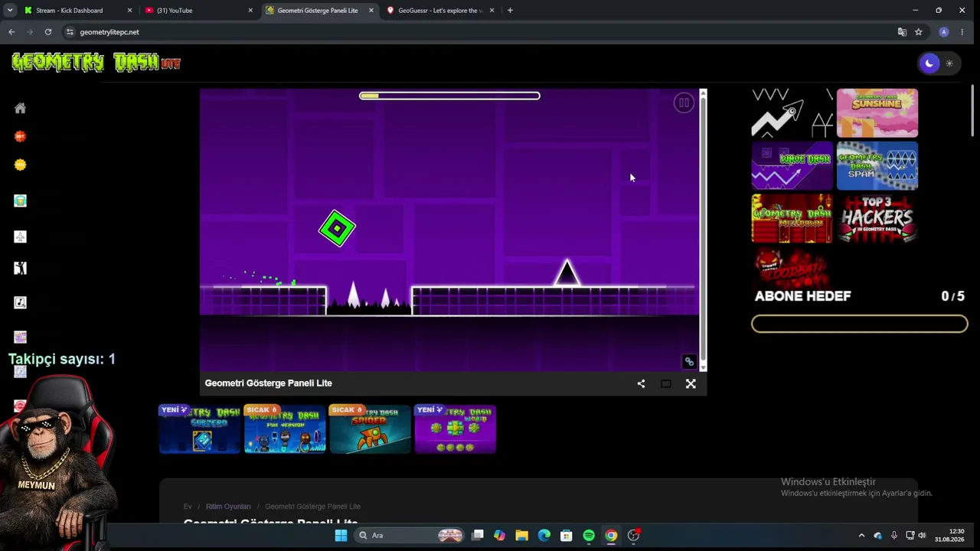
Task: Open the Top 3 Hackers thumbnail
Action: [x=877, y=218]
